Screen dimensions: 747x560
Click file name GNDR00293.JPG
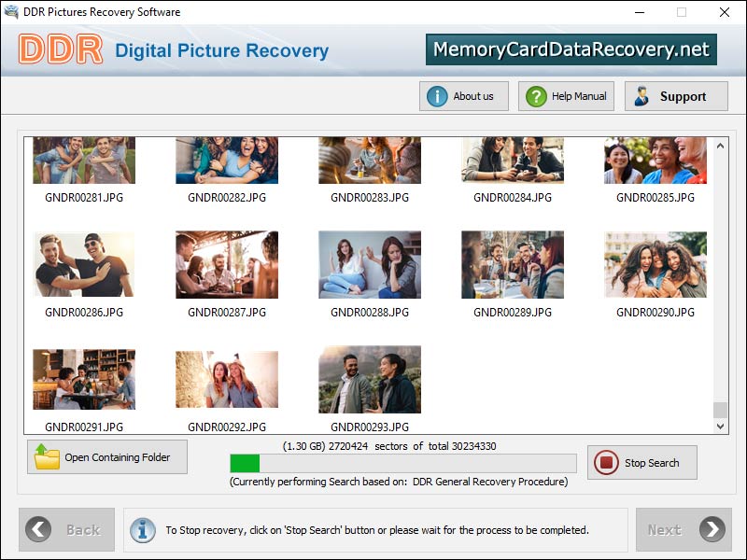tap(370, 427)
